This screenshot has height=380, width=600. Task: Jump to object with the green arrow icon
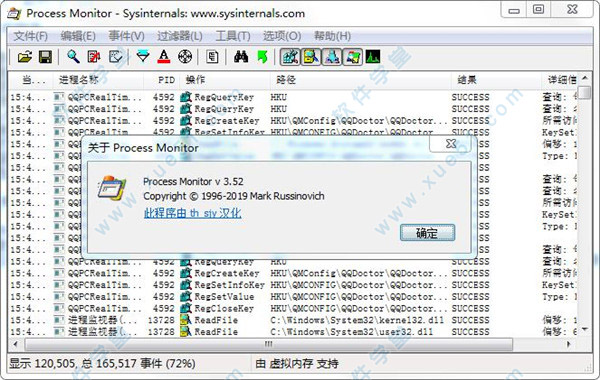262,57
